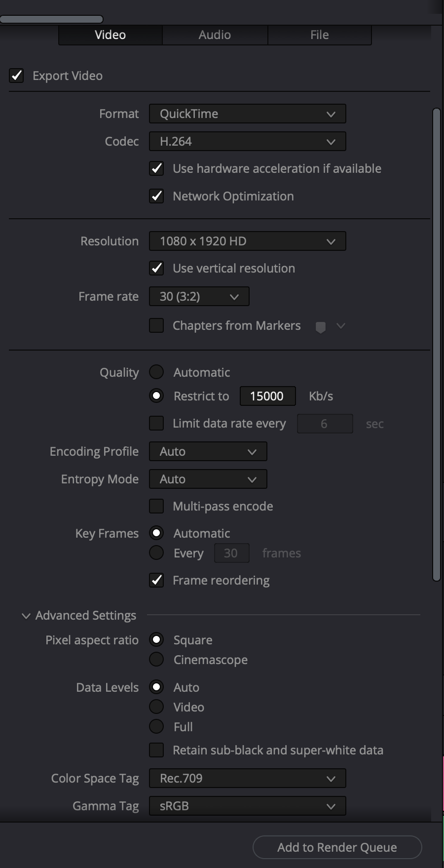This screenshot has width=444, height=868.
Task: Set Data Levels to Full
Action: point(156,726)
